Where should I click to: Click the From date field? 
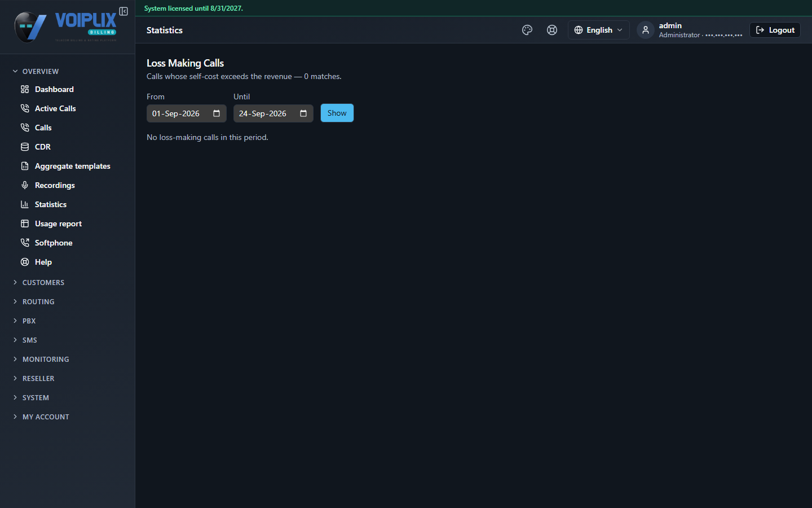(187, 113)
